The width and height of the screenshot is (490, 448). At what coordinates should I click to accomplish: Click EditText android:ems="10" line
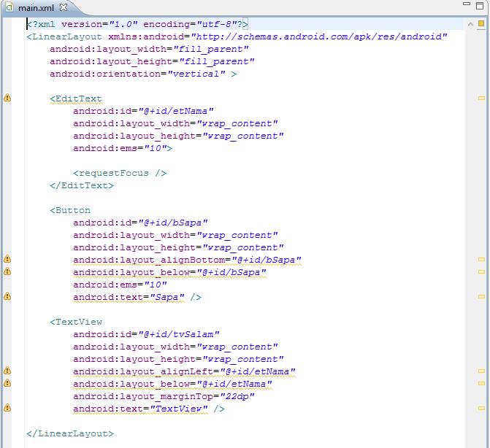click(x=123, y=148)
